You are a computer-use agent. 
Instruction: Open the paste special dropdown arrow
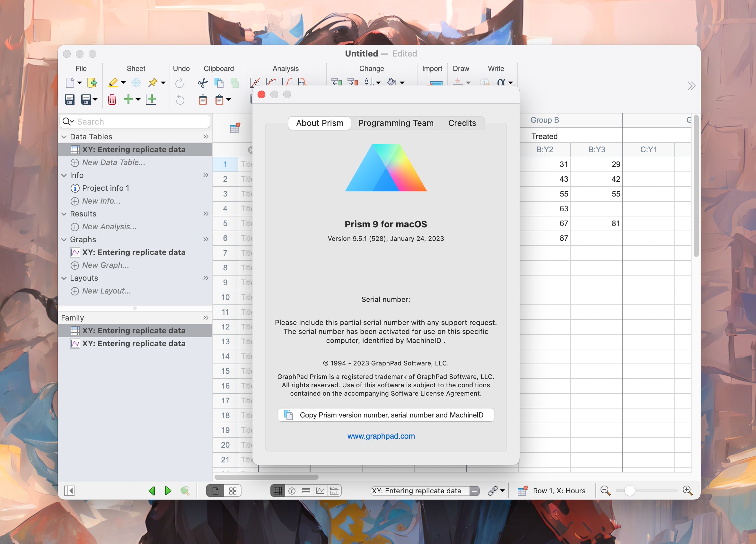point(229,99)
